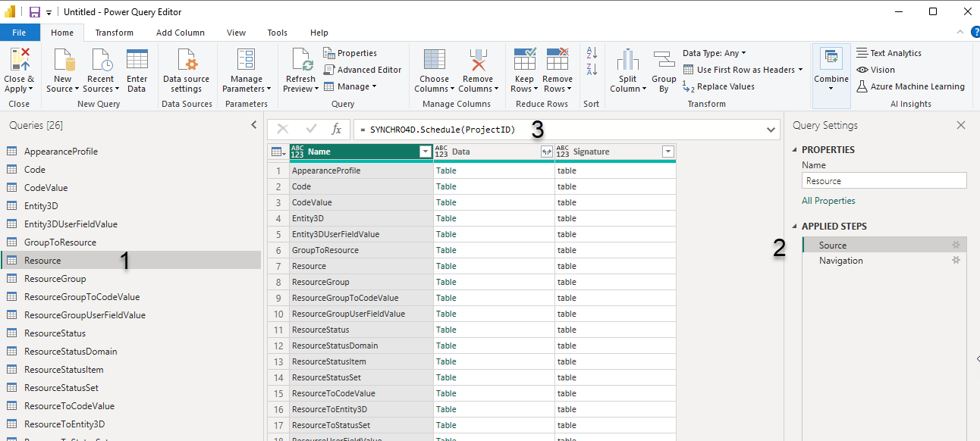980x441 pixels.
Task: Open Data source settings
Action: (x=187, y=60)
